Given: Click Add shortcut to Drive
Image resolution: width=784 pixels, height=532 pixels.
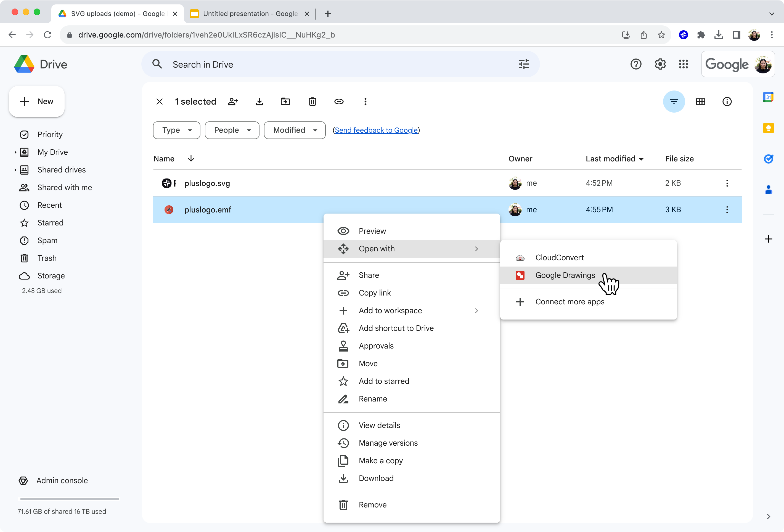Looking at the screenshot, I should 411,328.
